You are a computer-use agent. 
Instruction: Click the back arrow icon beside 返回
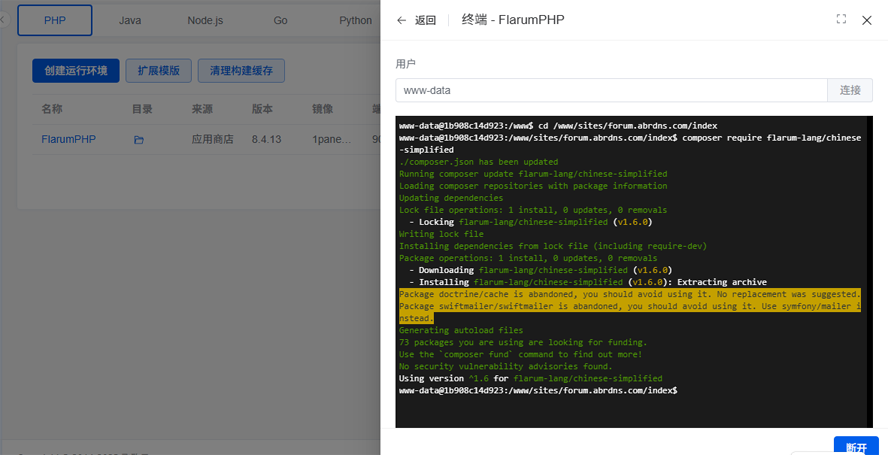click(402, 20)
